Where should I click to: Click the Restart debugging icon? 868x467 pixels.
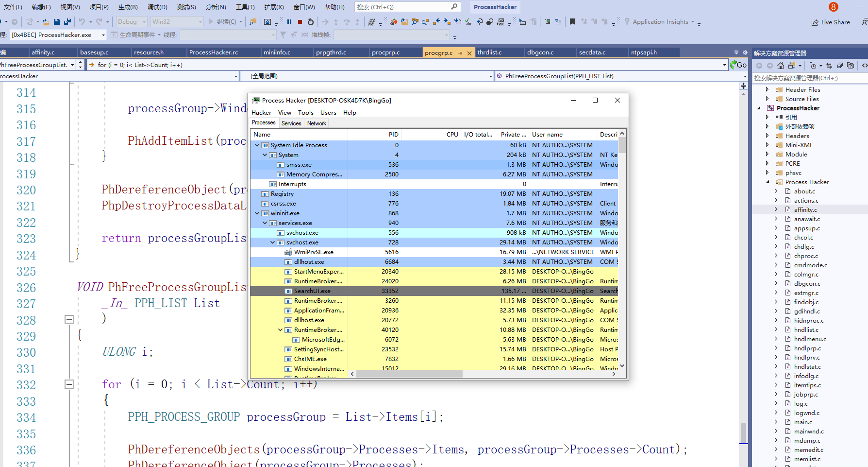pos(311,22)
